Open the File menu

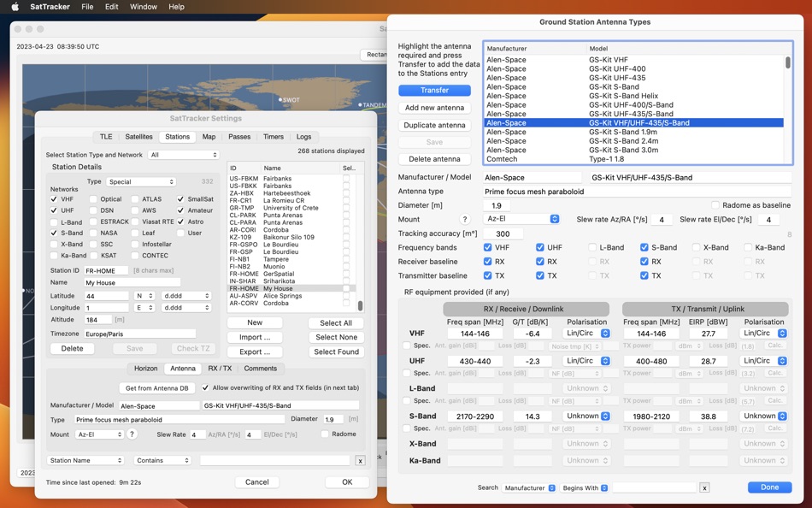[87, 7]
